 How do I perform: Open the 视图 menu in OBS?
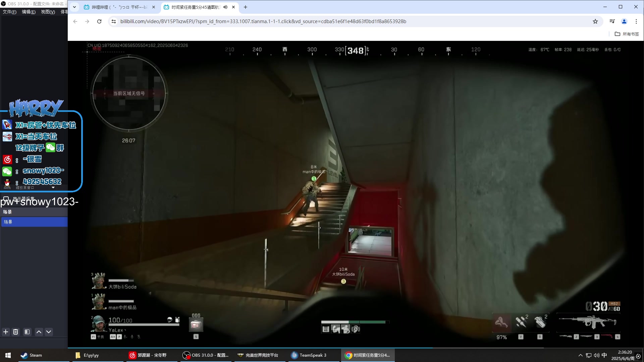tap(48, 12)
